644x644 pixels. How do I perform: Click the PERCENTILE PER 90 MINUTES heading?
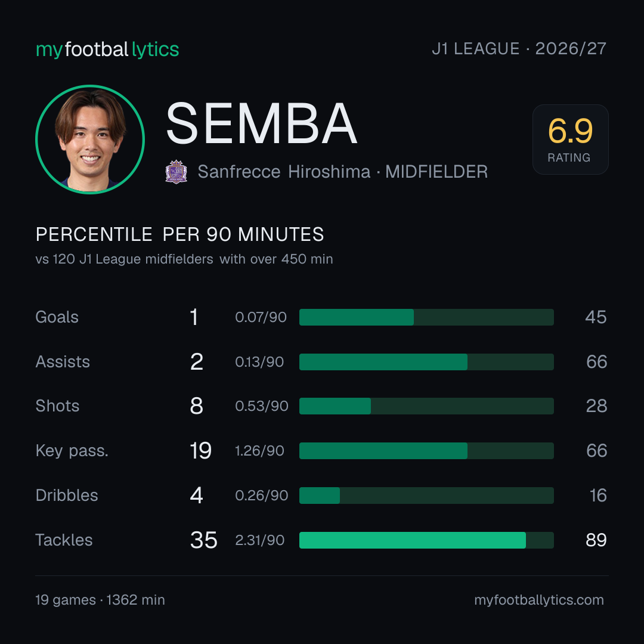tap(180, 234)
